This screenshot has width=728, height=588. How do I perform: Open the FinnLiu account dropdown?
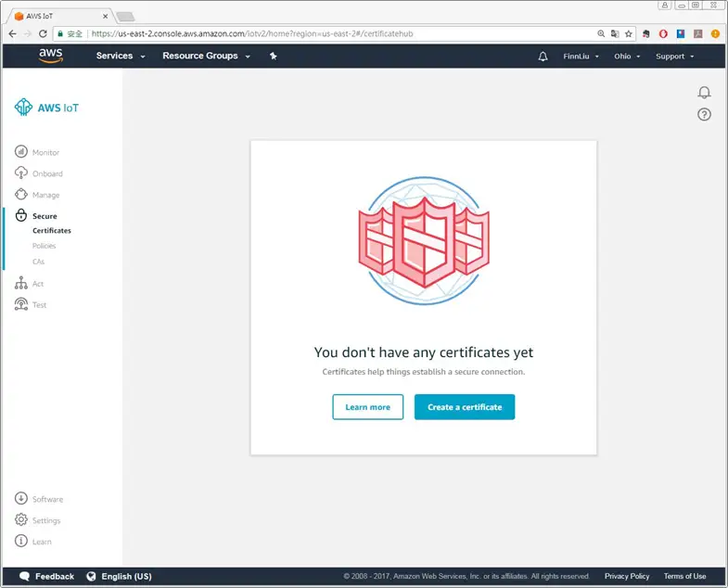point(581,57)
